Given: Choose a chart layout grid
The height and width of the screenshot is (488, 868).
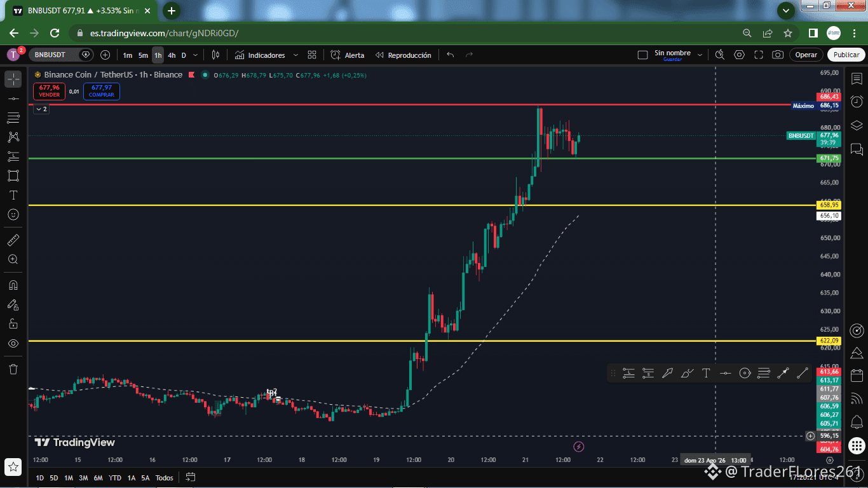Looking at the screenshot, I should (642, 55).
